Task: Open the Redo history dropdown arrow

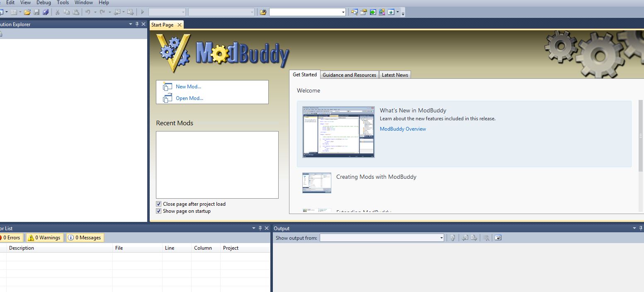Action: click(109, 12)
